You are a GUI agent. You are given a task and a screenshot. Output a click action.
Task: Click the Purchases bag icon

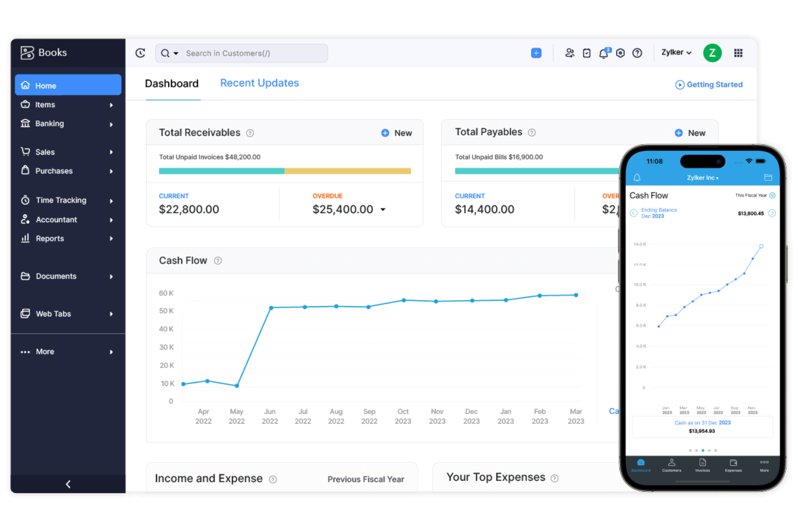[25, 170]
